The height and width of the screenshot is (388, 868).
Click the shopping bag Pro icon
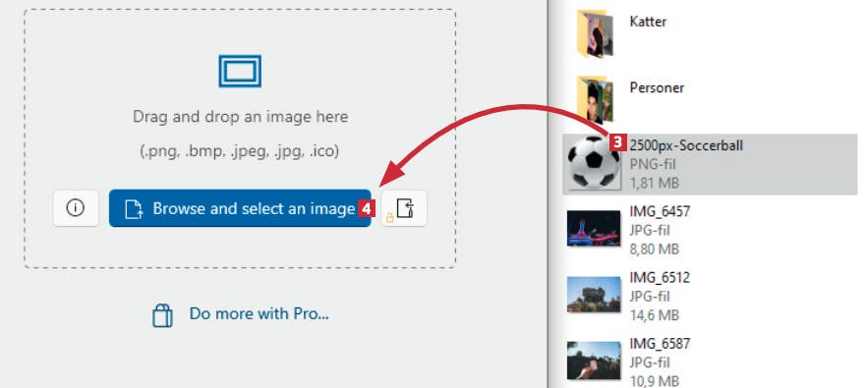coord(162,315)
